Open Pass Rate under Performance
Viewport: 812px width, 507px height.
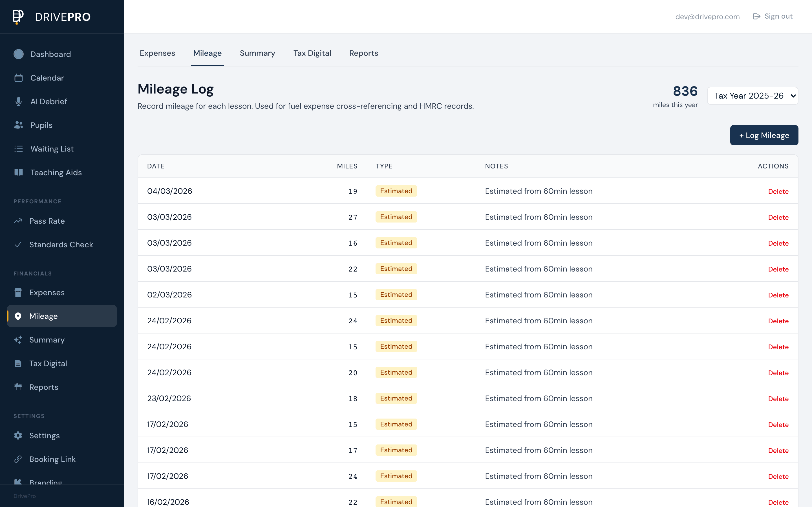(x=47, y=221)
